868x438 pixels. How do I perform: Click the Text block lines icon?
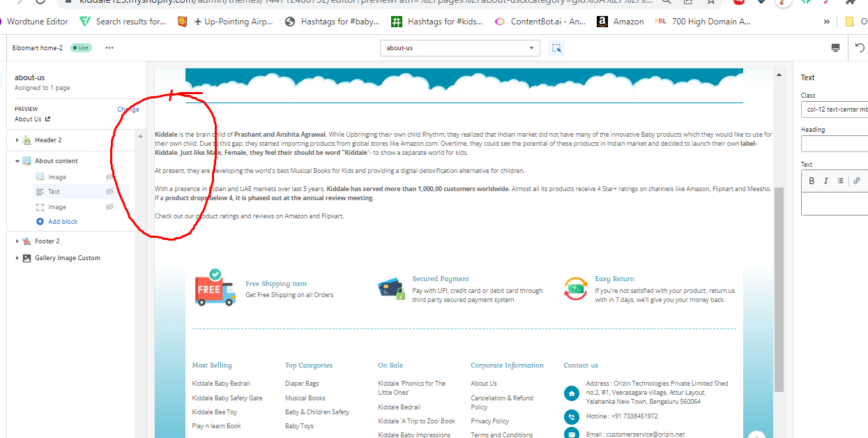(x=40, y=192)
